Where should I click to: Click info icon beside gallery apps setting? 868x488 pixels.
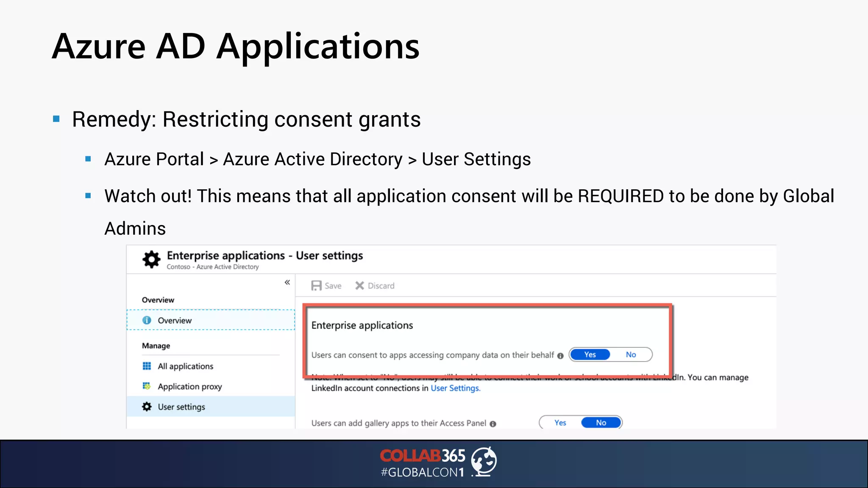[493, 424]
